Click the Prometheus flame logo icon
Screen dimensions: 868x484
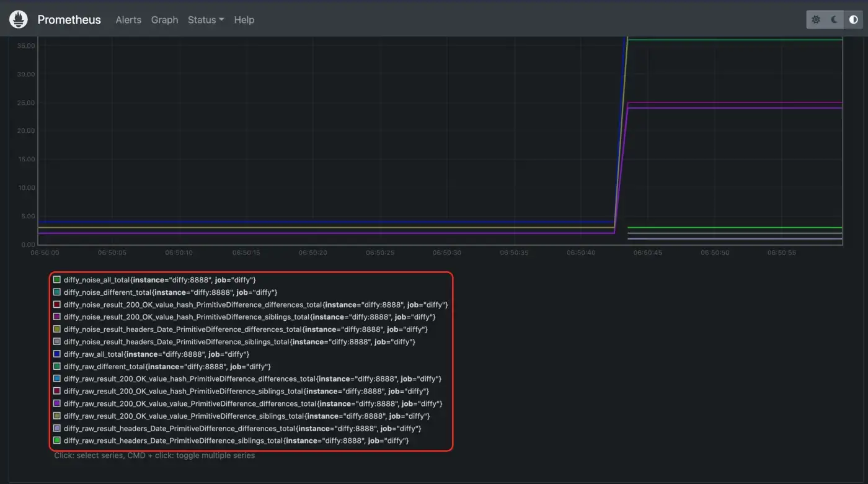pos(19,19)
